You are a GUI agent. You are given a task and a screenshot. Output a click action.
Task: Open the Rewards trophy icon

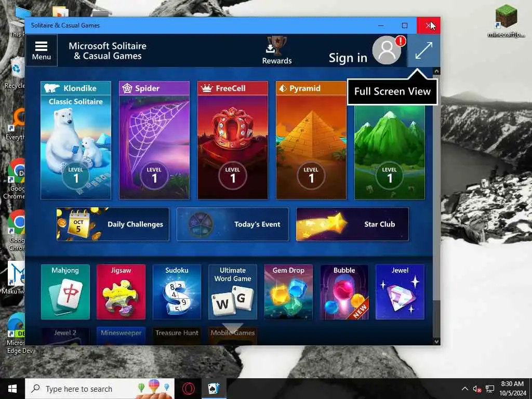pyautogui.click(x=276, y=46)
